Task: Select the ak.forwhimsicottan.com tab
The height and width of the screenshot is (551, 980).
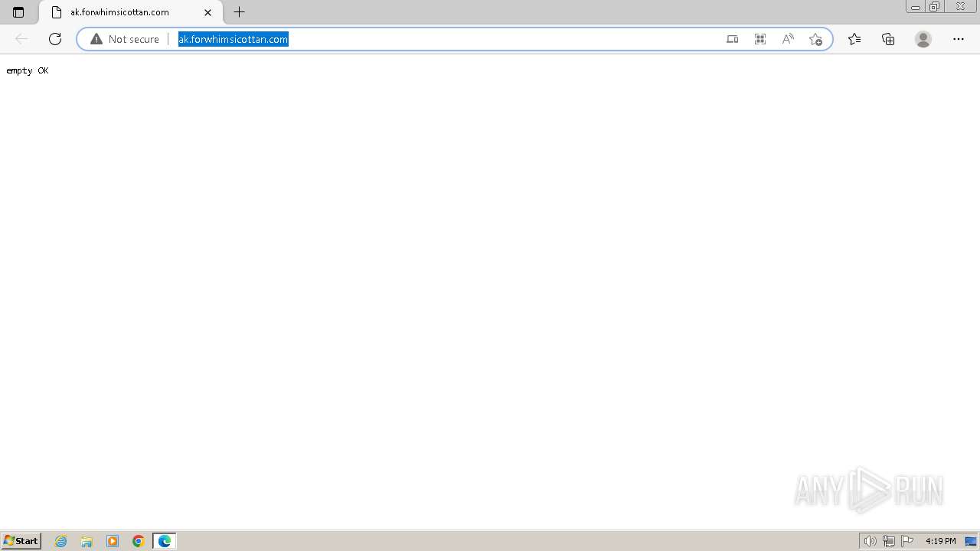Action: coord(129,12)
